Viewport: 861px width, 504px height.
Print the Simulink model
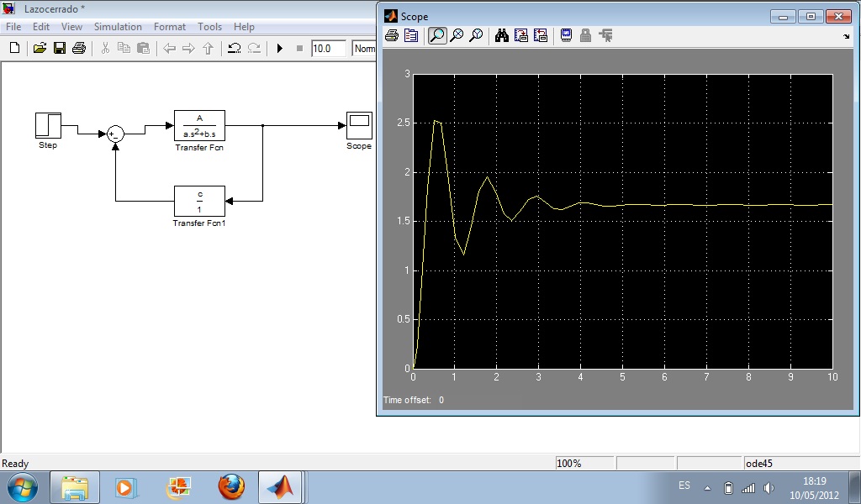[x=79, y=48]
